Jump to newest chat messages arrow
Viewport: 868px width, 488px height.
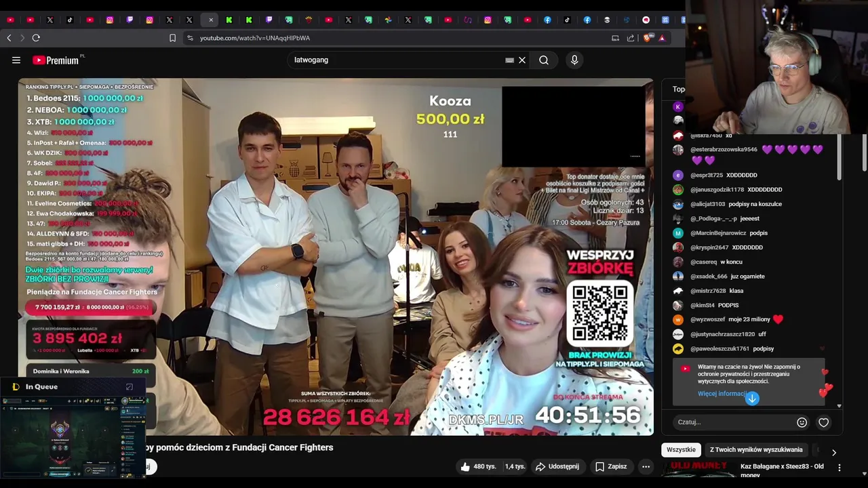point(751,399)
